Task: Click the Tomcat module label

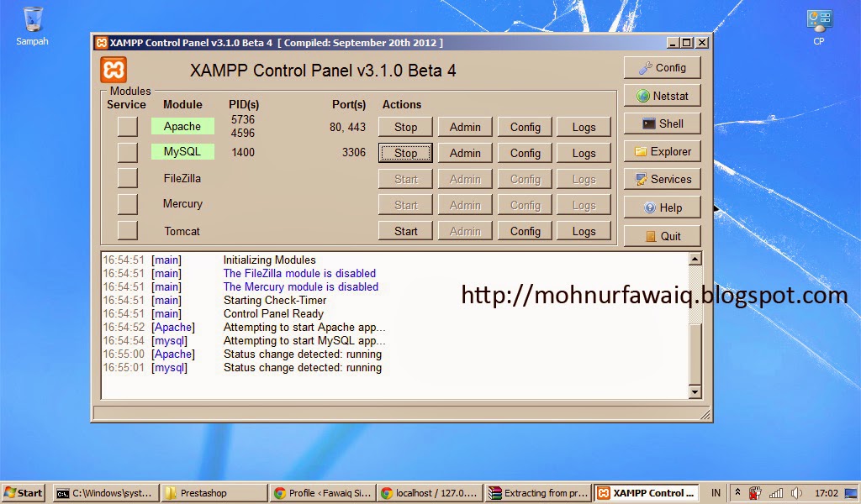Action: point(182,231)
